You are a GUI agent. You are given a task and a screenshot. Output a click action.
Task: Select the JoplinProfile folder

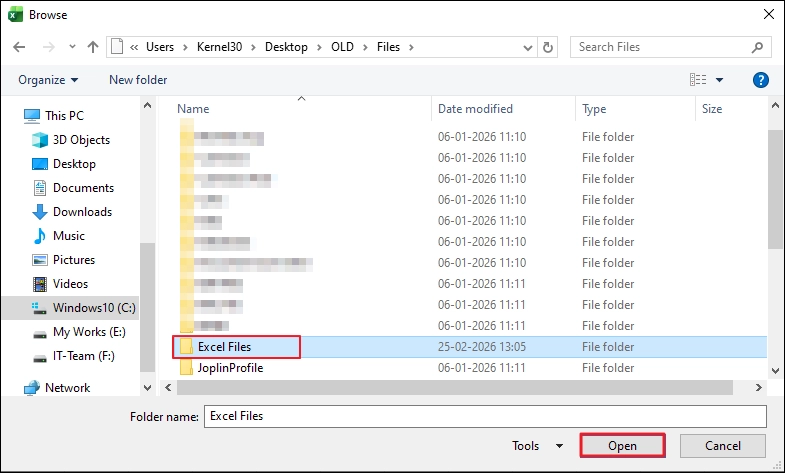[x=230, y=368]
